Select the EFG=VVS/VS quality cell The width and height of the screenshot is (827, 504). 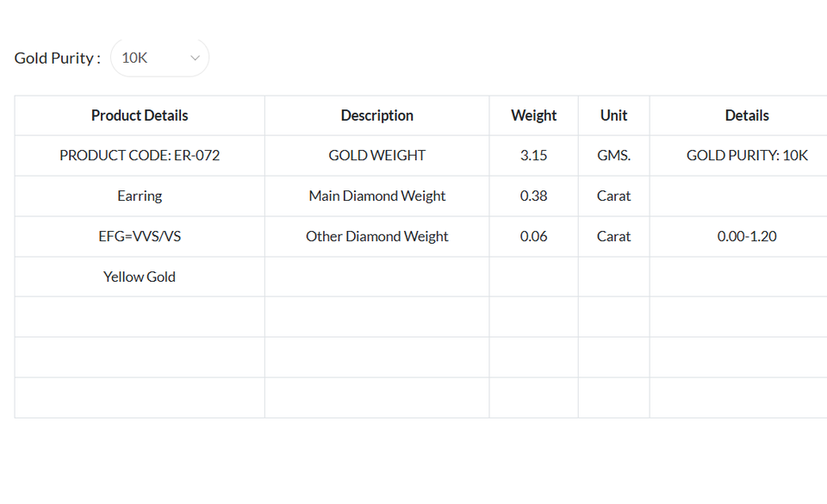pos(140,236)
